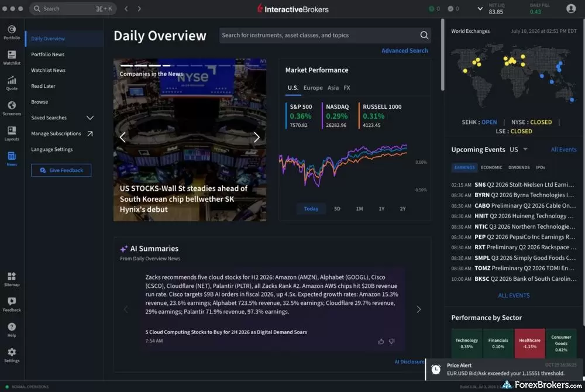Open the Quote sidebar icon

pos(12,83)
